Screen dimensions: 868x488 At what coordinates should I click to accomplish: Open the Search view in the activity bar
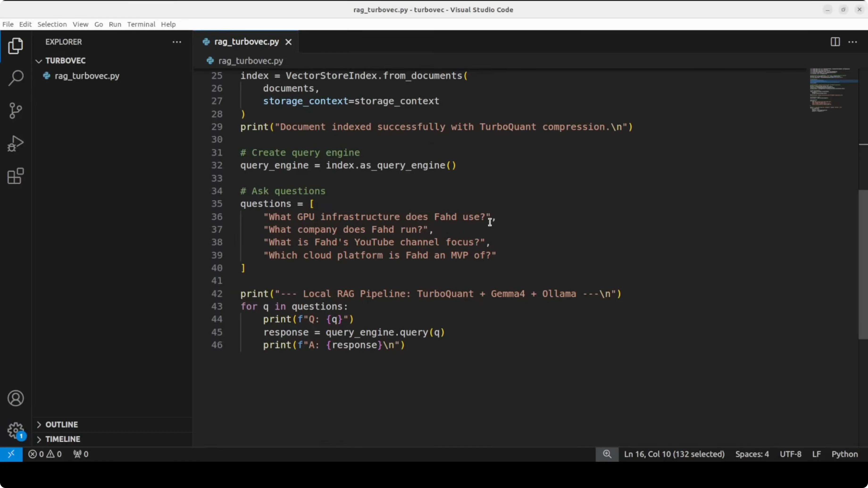tap(16, 78)
